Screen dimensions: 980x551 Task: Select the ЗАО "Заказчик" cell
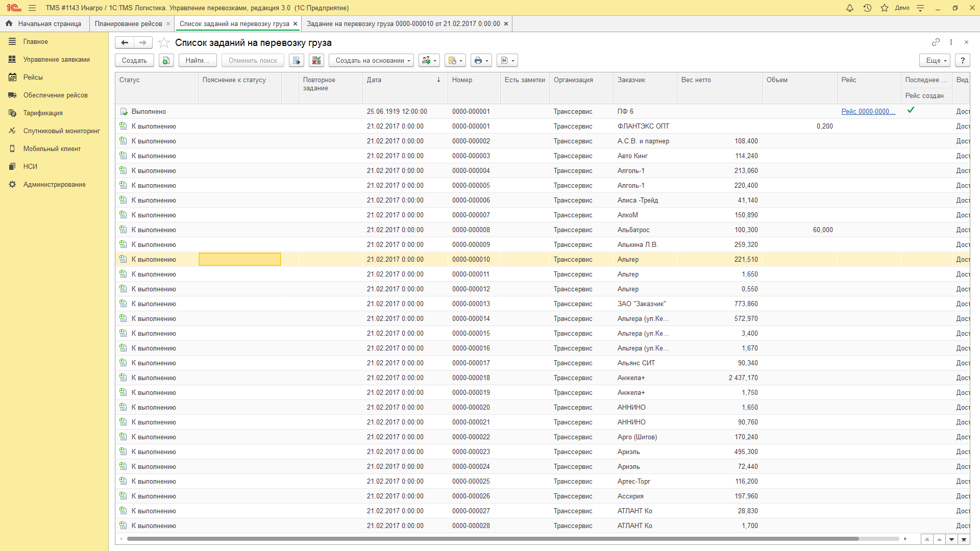pyautogui.click(x=645, y=304)
